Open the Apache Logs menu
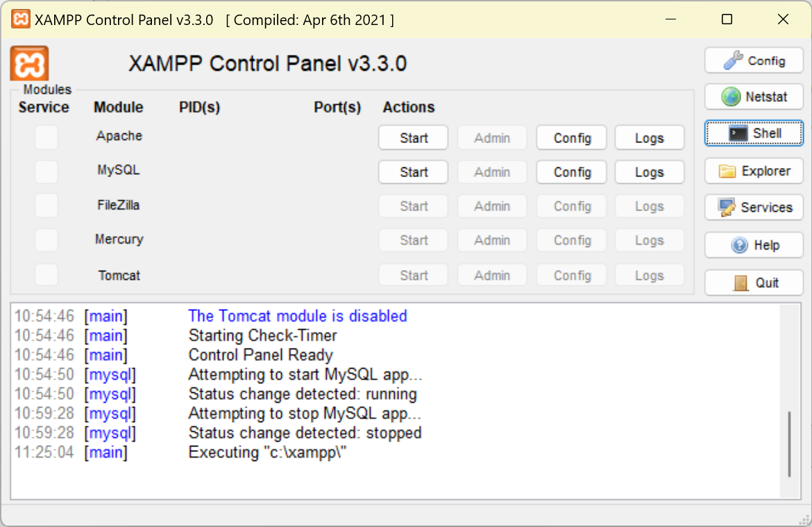Screen dimensions: 812x527 650,138
